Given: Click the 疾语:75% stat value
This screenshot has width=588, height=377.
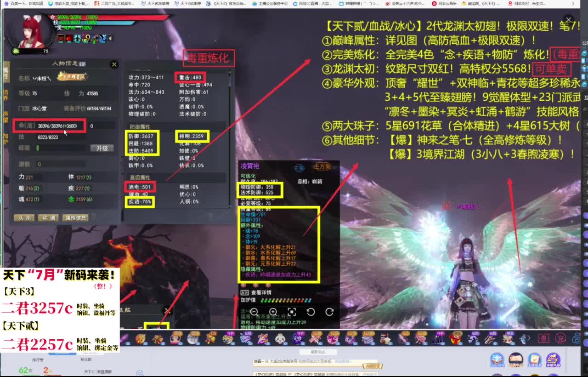Looking at the screenshot, I should 140,201.
